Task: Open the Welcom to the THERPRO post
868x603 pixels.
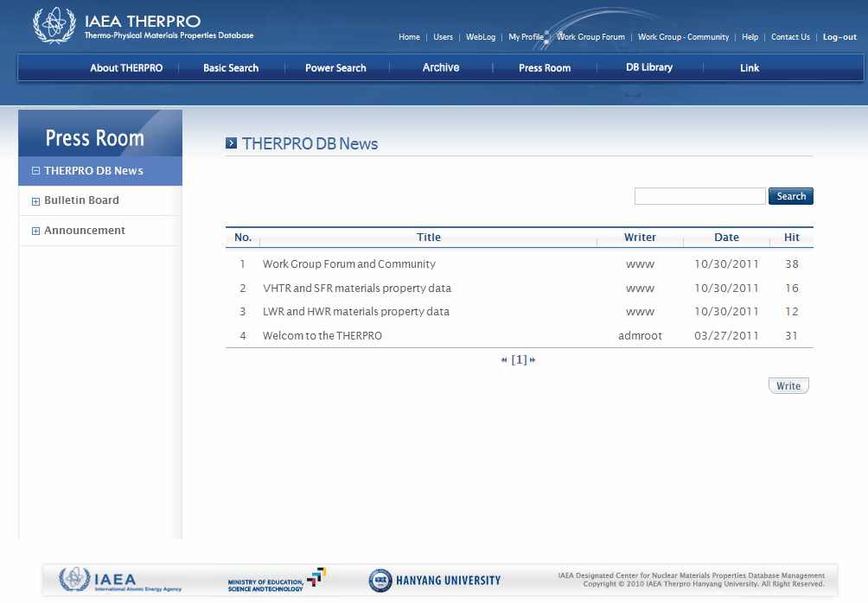Action: 324,335
